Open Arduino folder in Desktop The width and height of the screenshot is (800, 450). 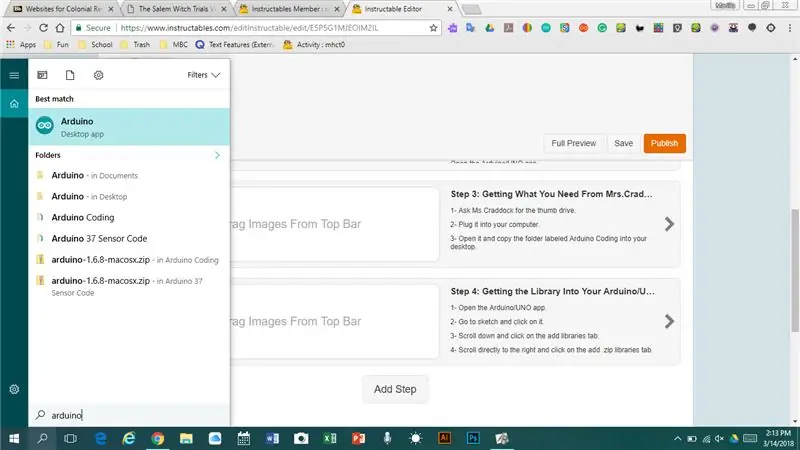pos(129,196)
